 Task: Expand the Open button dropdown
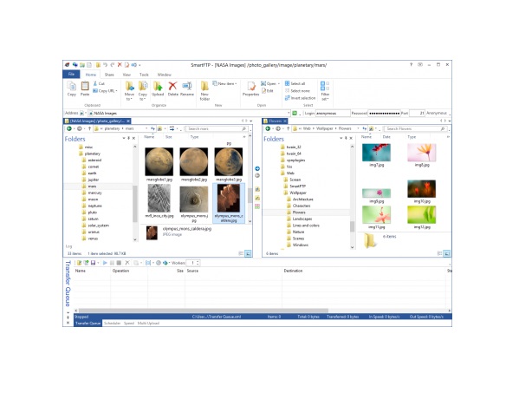pyautogui.click(x=278, y=83)
